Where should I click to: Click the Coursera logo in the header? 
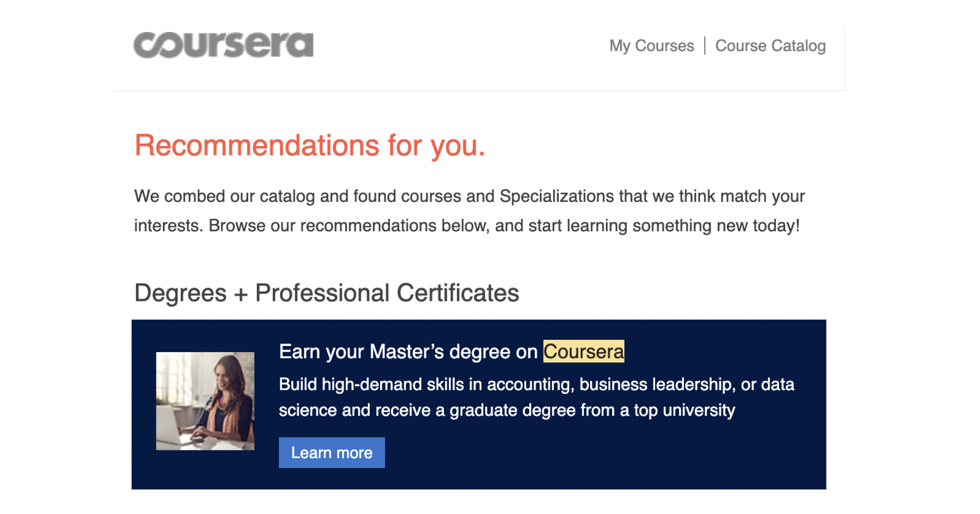click(223, 45)
